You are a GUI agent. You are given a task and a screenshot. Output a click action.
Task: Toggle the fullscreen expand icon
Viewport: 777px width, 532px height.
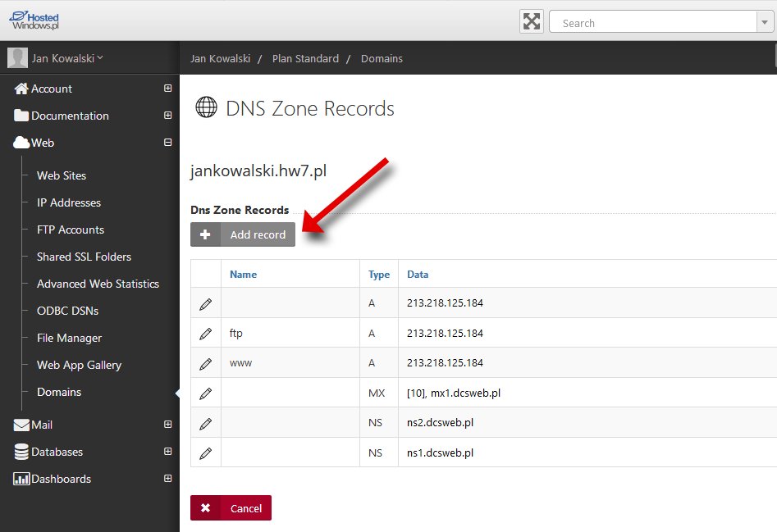531,21
